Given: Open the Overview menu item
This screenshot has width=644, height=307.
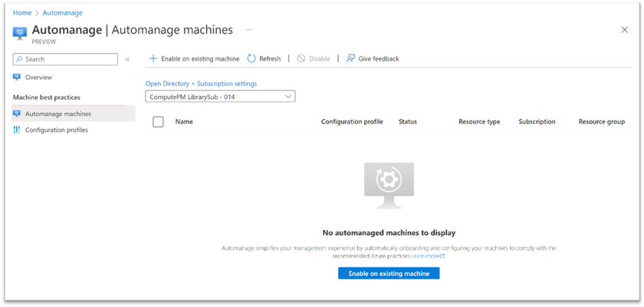Looking at the screenshot, I should (x=38, y=78).
